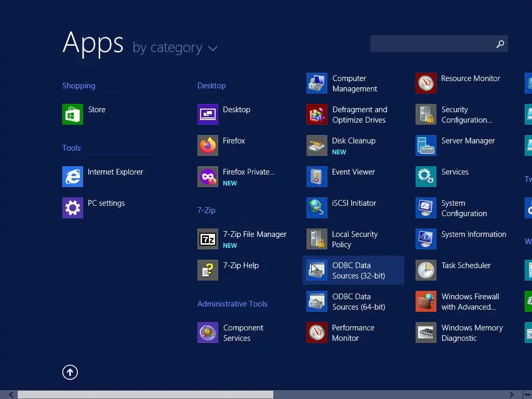Click the 'System Information' label text
This screenshot has width=532, height=399.
(474, 234)
